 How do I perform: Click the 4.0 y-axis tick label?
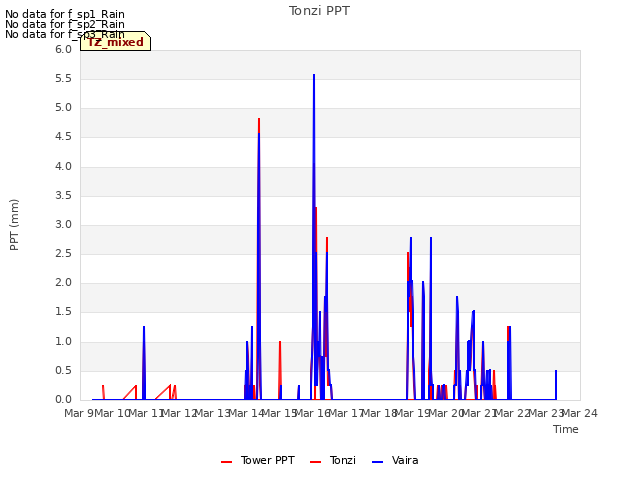tap(63, 167)
